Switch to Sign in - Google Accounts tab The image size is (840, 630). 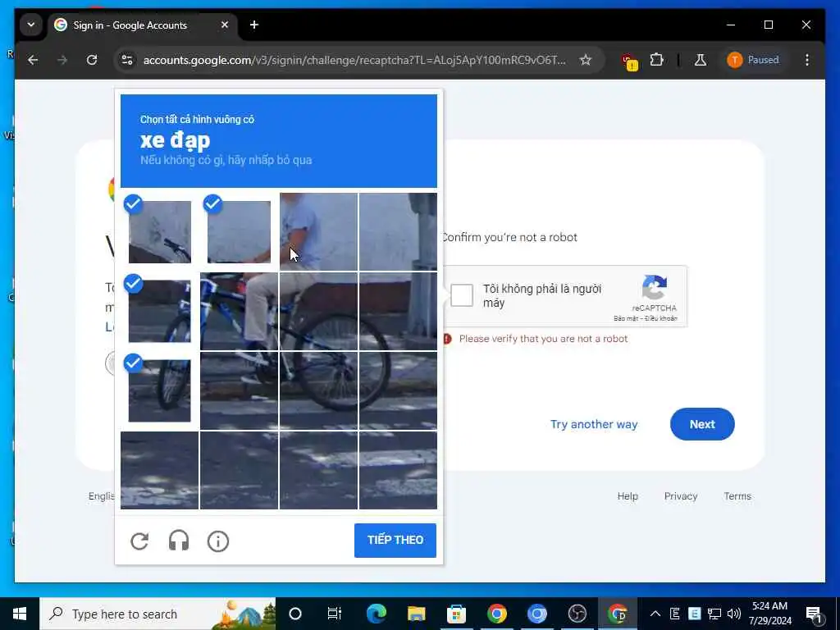tap(130, 25)
